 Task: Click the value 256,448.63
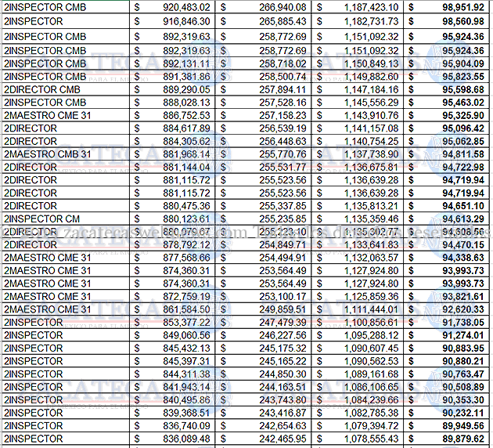click(282, 141)
